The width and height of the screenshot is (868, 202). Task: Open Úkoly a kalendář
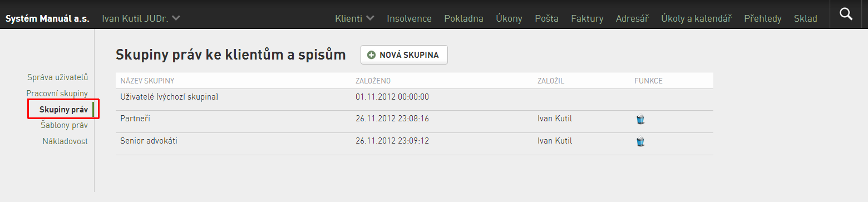coord(696,18)
